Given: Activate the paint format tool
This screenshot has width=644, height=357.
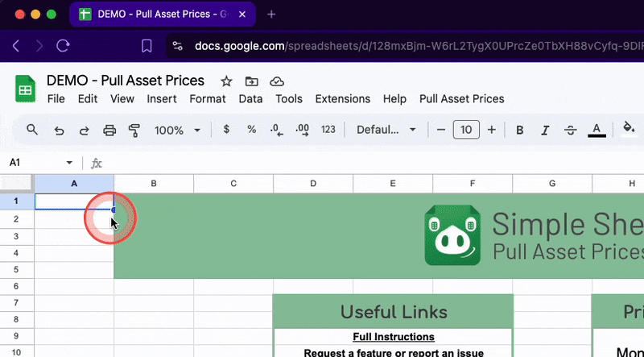Looking at the screenshot, I should (x=134, y=131).
